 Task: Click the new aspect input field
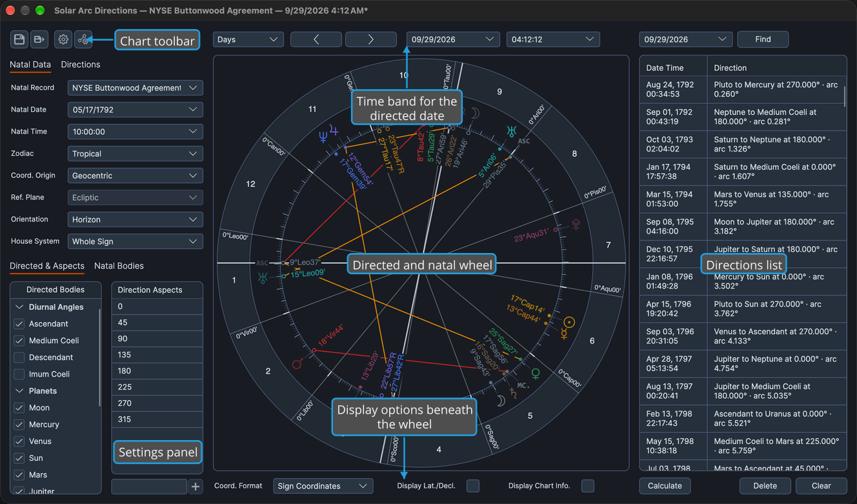tap(149, 486)
